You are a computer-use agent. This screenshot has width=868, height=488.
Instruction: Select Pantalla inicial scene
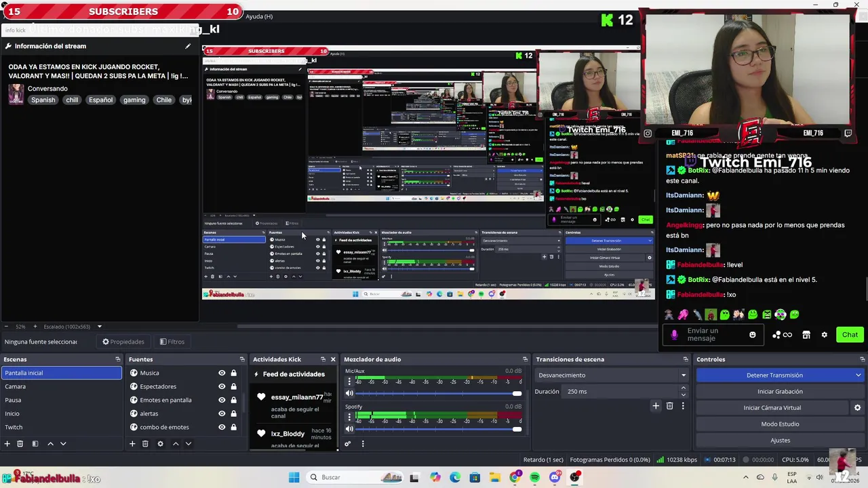[x=61, y=373]
